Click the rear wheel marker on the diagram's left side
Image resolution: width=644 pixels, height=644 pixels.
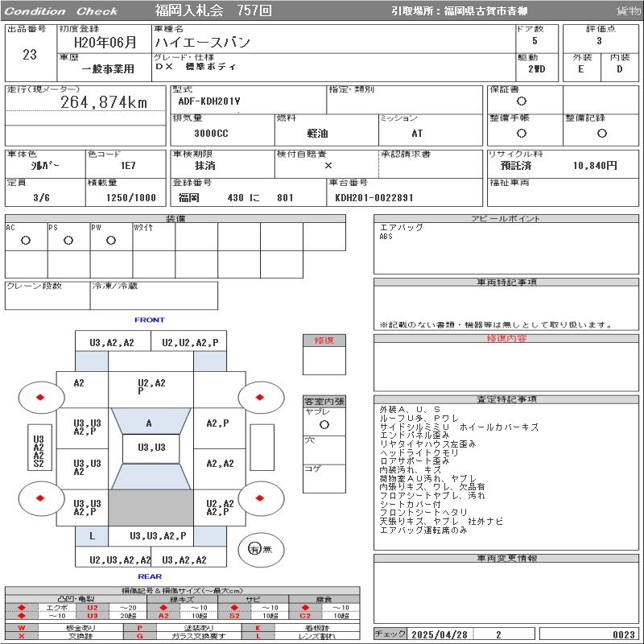tap(41, 498)
